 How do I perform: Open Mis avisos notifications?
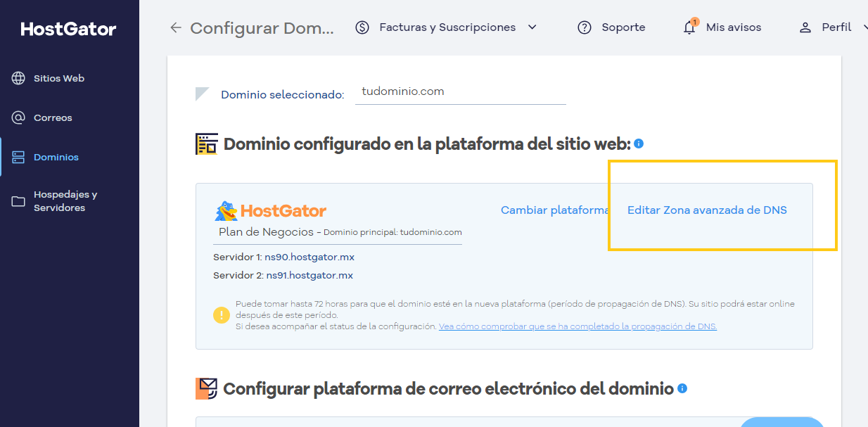pyautogui.click(x=734, y=27)
